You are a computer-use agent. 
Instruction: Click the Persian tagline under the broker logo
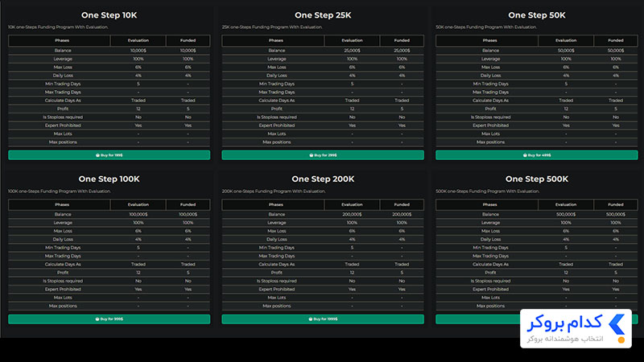coord(565,339)
